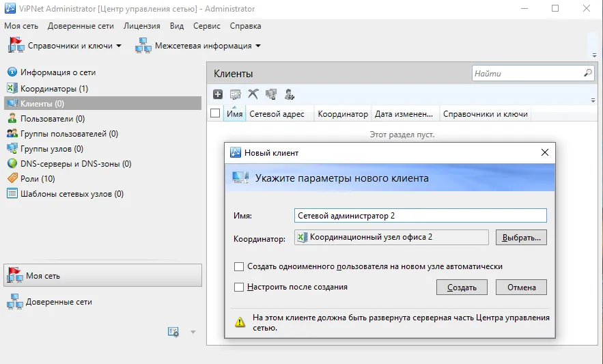The height and width of the screenshot is (364, 603).
Task: Tick the select-all checkbox in Клиенты table header
Action: point(215,113)
